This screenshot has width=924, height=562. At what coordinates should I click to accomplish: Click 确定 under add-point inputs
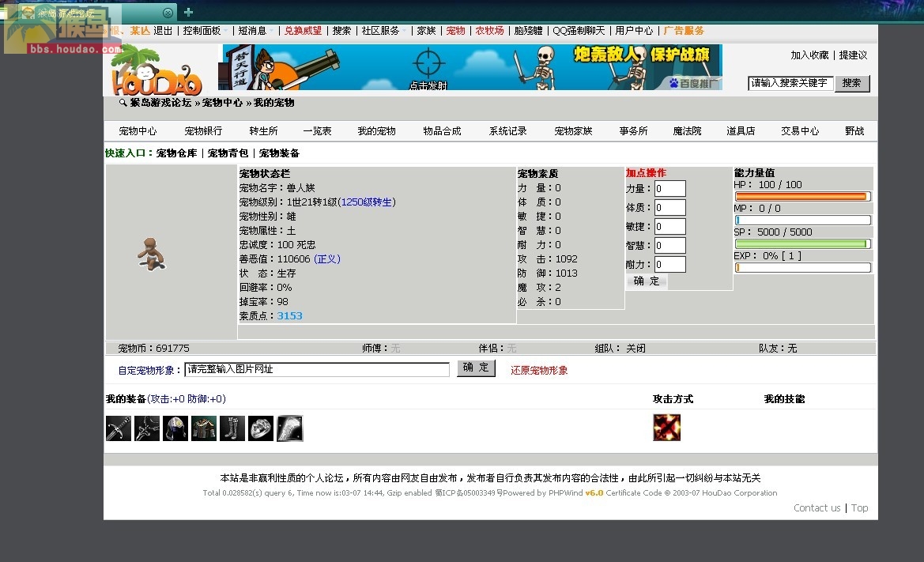point(647,281)
